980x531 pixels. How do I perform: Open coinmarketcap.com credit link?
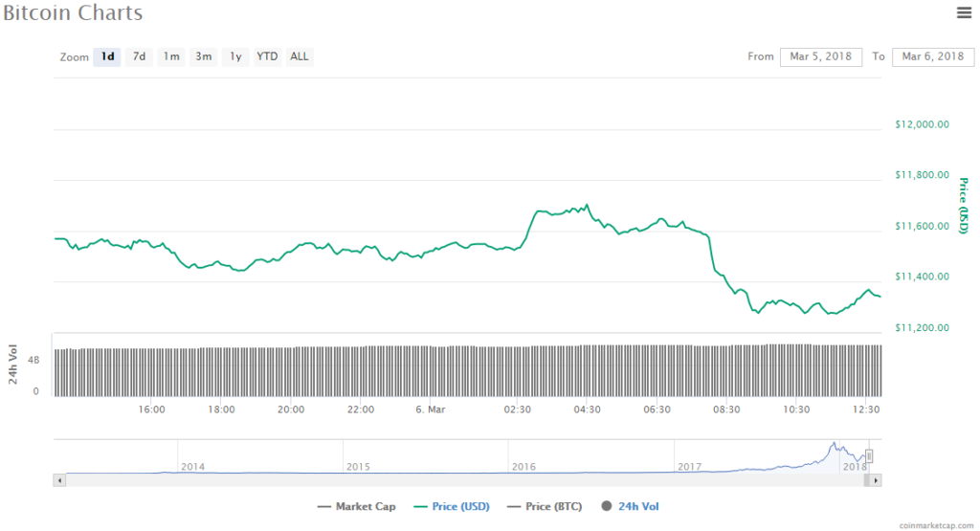(x=937, y=525)
